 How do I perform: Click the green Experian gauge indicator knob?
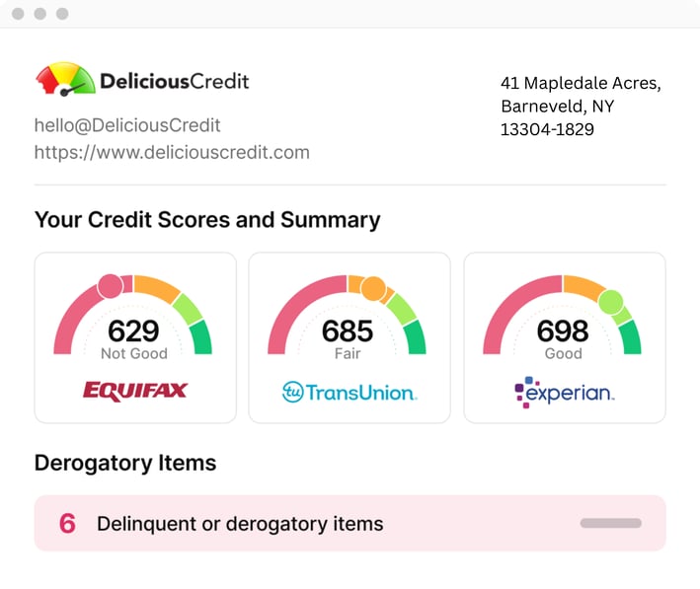tap(611, 302)
